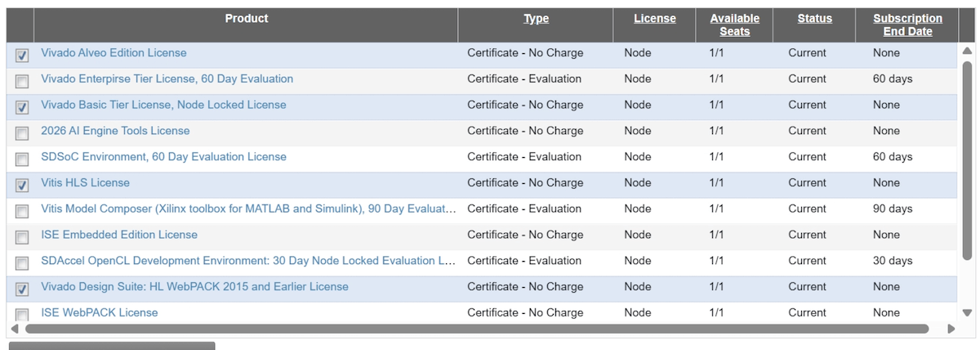Open Vivado Alveo Edition License link
This screenshot has height=350, width=980.
click(x=114, y=53)
